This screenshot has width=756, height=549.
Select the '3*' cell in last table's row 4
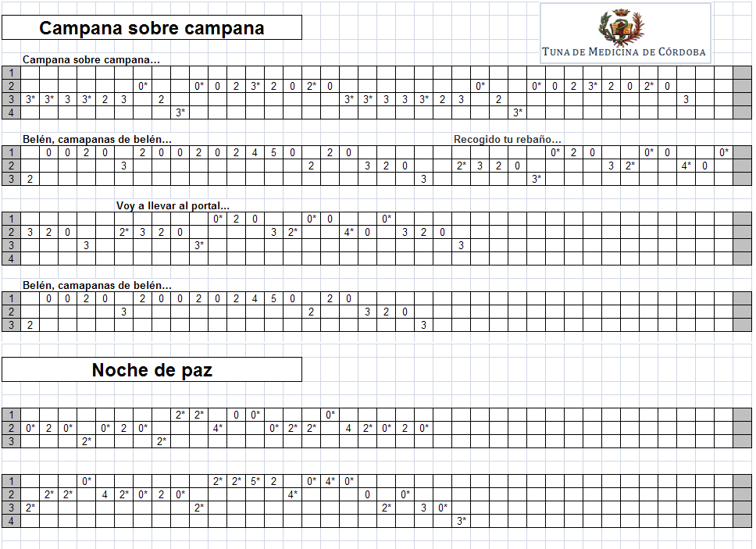point(462,521)
